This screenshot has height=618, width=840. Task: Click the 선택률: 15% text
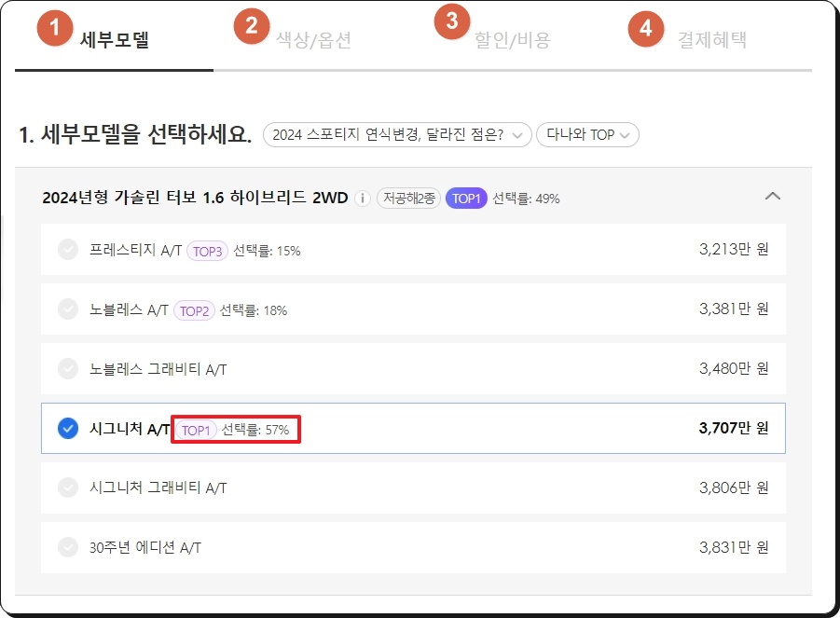click(x=267, y=251)
